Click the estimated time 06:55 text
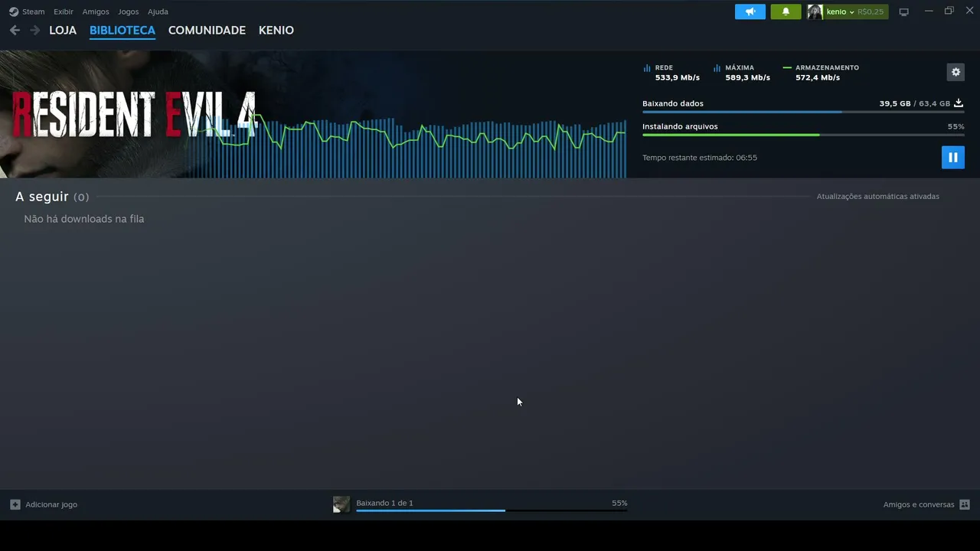The image size is (980, 551). (700, 158)
